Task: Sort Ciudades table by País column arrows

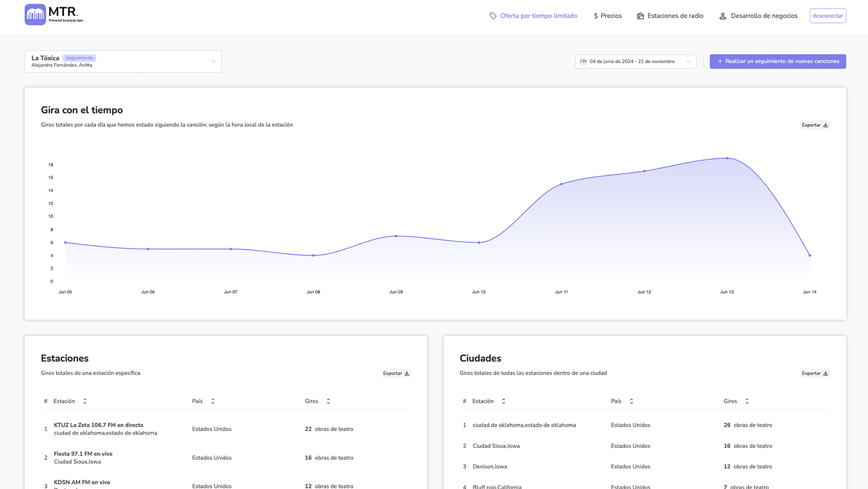Action: point(631,401)
